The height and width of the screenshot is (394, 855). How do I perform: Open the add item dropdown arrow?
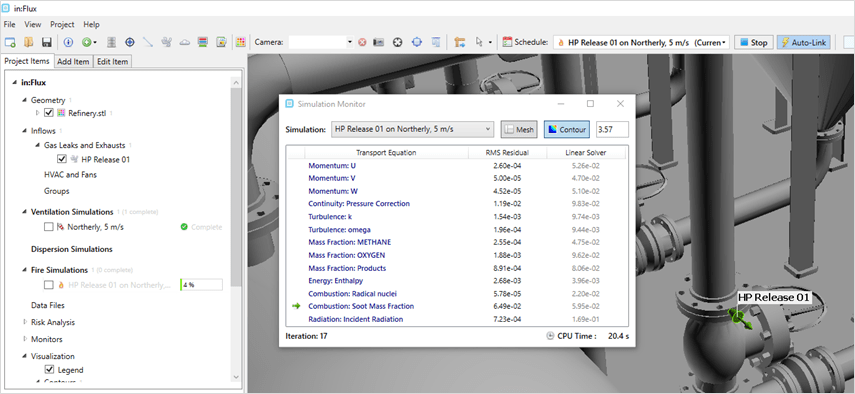pos(95,42)
